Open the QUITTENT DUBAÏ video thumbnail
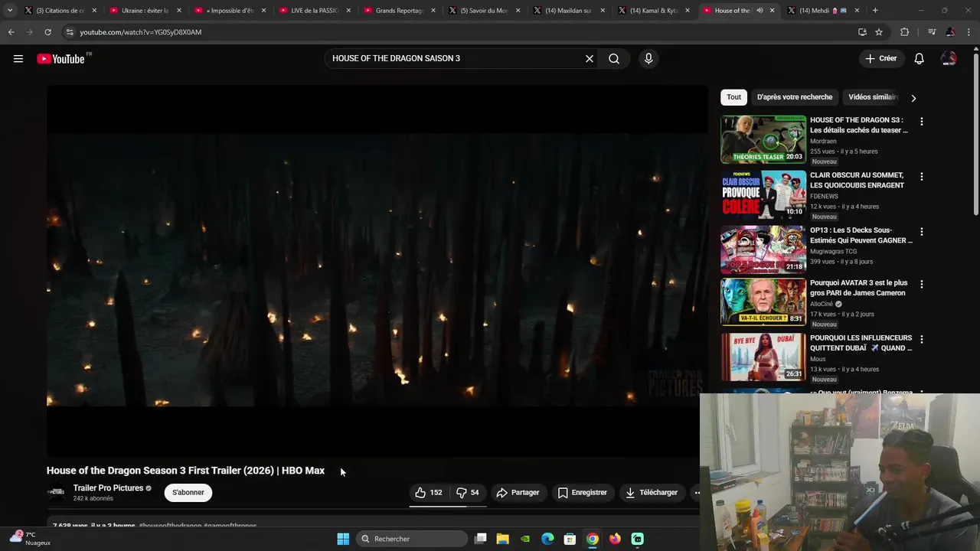 [x=763, y=357]
